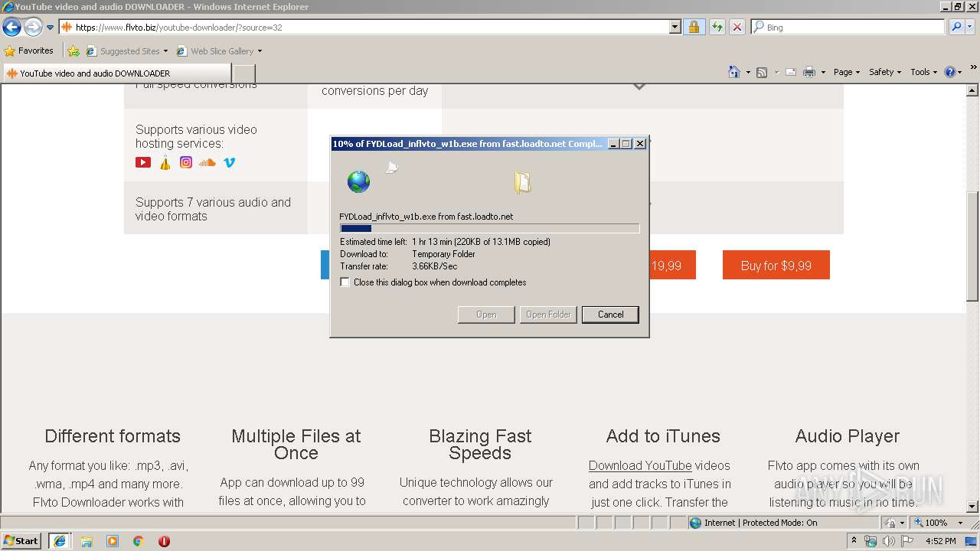980x551 pixels.
Task: Click the volume speaker tray icon
Action: coord(889,541)
